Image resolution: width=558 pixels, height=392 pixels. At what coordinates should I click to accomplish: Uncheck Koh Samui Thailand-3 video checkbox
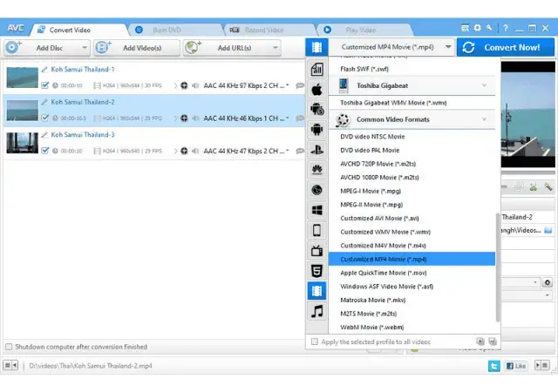(x=44, y=151)
